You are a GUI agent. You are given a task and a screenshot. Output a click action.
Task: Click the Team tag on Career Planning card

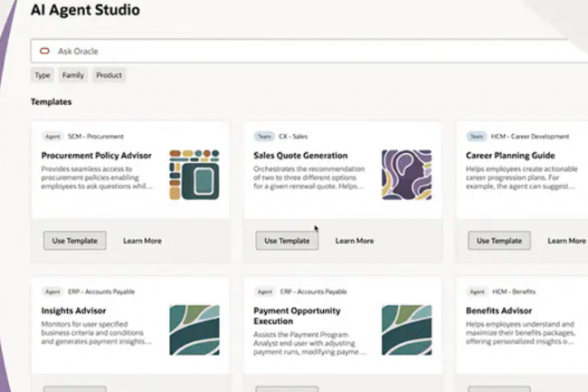[477, 137]
